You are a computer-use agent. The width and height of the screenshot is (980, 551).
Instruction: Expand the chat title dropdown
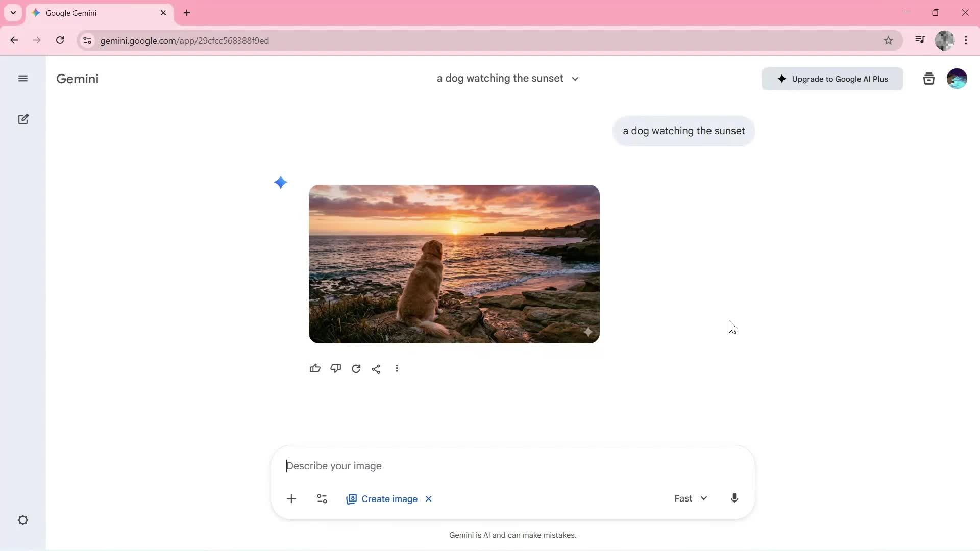[x=575, y=79]
